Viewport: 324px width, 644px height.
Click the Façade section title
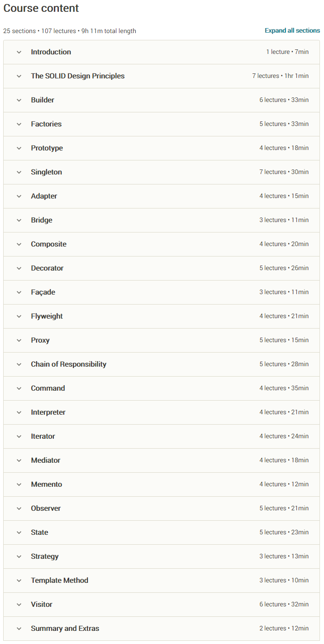coord(43,292)
